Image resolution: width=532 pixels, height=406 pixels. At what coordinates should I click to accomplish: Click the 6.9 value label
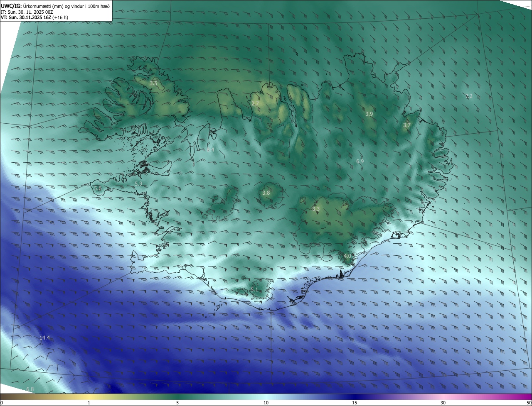(x=360, y=161)
